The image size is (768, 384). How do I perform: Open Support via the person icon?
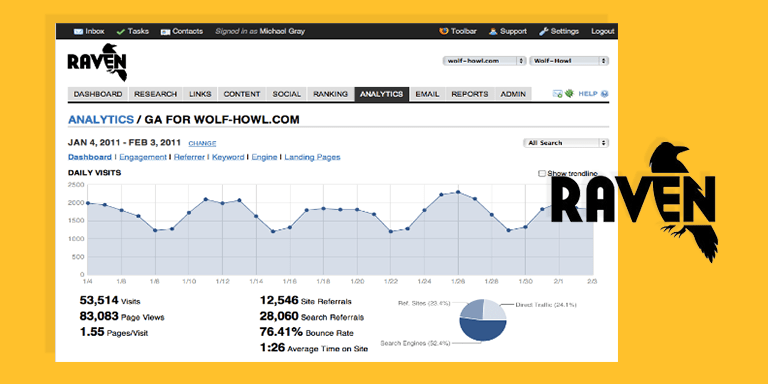493,31
